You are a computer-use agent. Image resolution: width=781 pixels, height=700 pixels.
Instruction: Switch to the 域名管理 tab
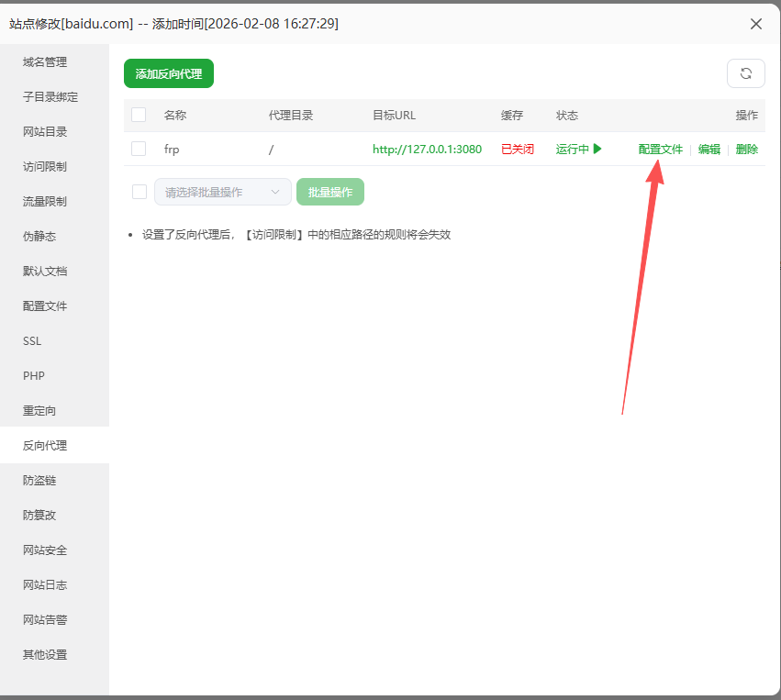pos(45,61)
